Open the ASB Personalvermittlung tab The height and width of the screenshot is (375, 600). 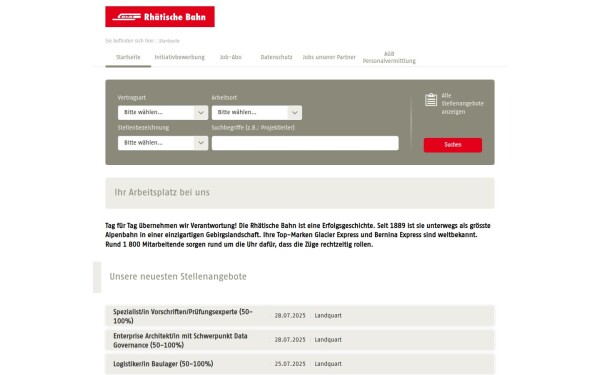(389, 57)
